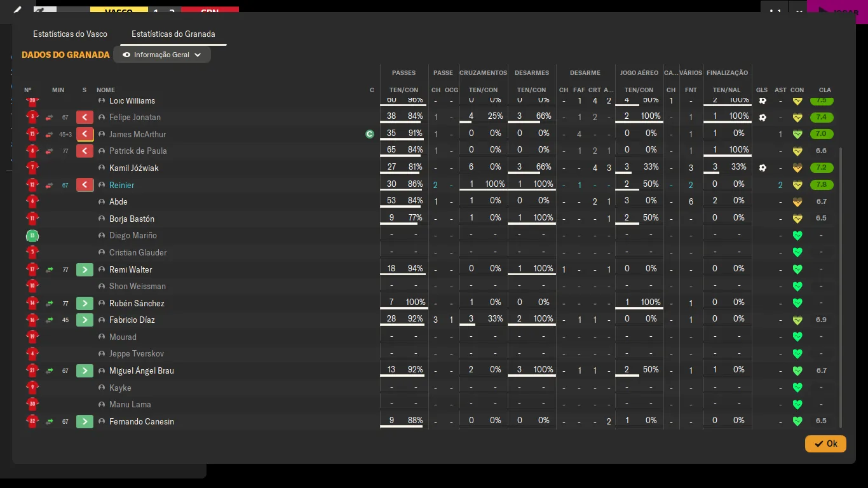Click the JOGO AÉREO column group header
Image resolution: width=868 pixels, height=488 pixels.
tap(639, 73)
